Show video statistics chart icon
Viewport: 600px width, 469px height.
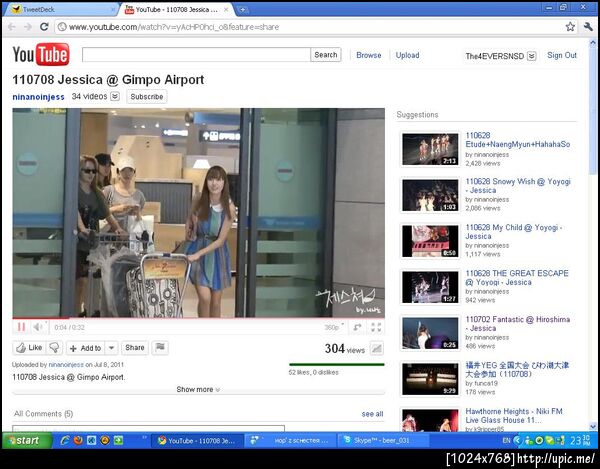[x=377, y=348]
